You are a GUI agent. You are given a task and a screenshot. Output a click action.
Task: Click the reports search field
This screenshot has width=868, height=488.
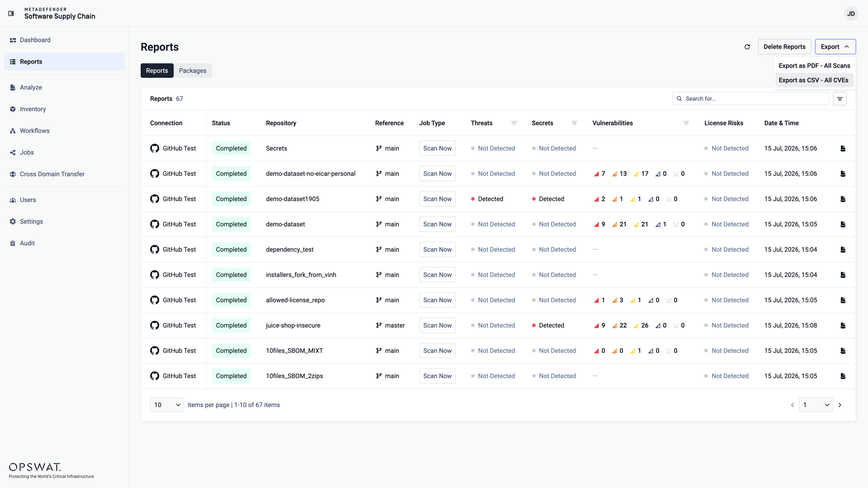tap(751, 99)
